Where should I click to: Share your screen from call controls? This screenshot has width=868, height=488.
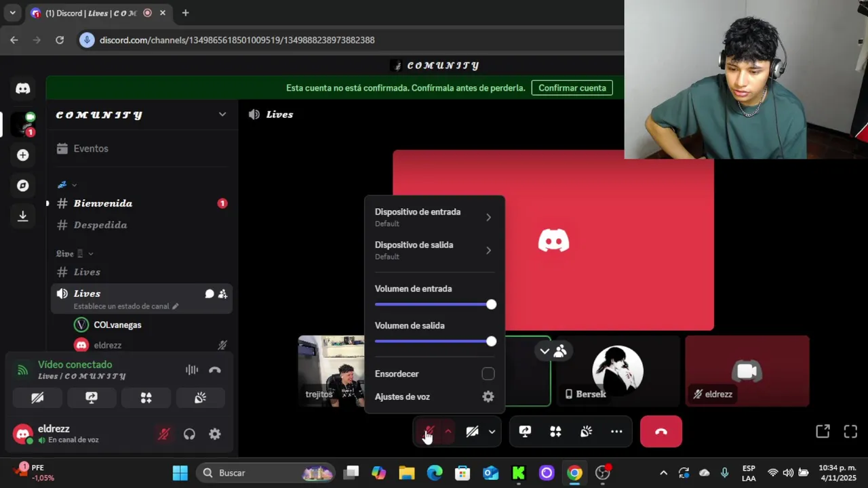tap(525, 432)
